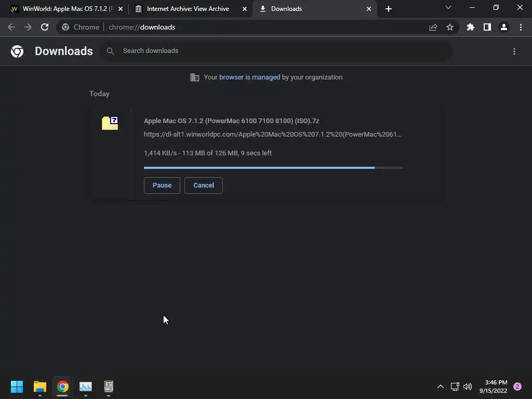Click the Downloads tab's download arrow favicon

(262, 9)
